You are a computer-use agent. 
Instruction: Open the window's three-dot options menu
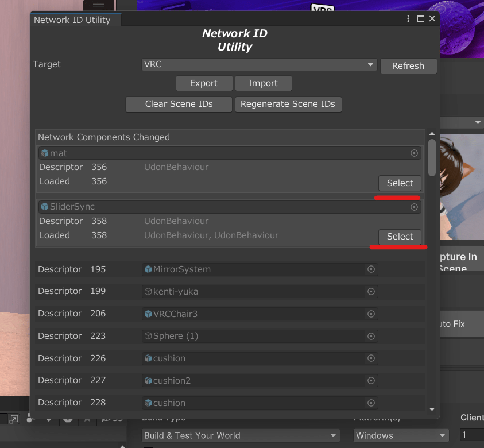coord(409,19)
